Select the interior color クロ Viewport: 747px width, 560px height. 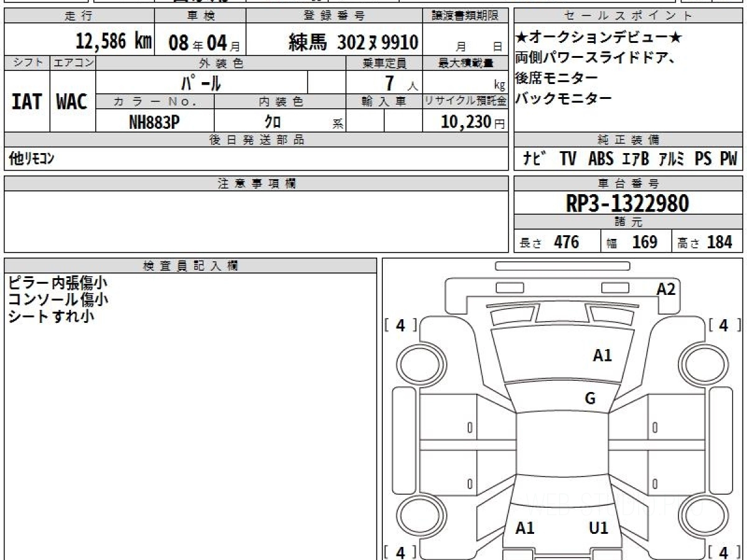[x=272, y=121]
